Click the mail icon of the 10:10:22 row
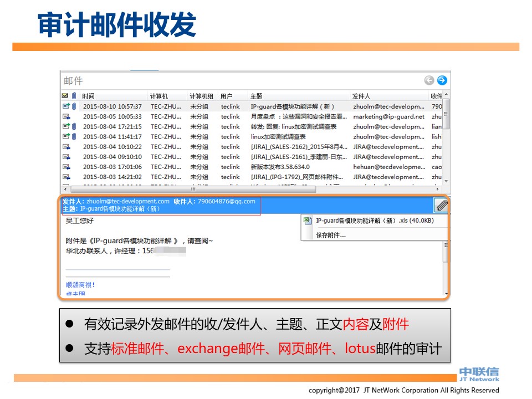Image resolution: width=532 pixels, height=399 pixels. [x=66, y=147]
